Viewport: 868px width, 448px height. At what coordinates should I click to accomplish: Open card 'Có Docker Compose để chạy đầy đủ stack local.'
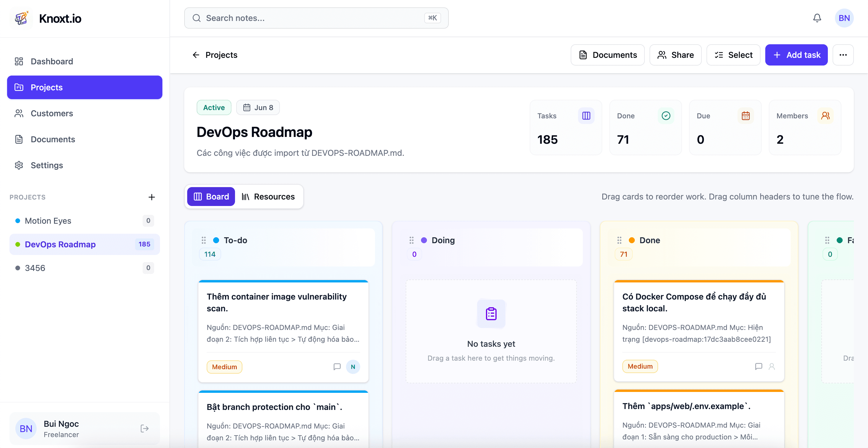coord(699,331)
